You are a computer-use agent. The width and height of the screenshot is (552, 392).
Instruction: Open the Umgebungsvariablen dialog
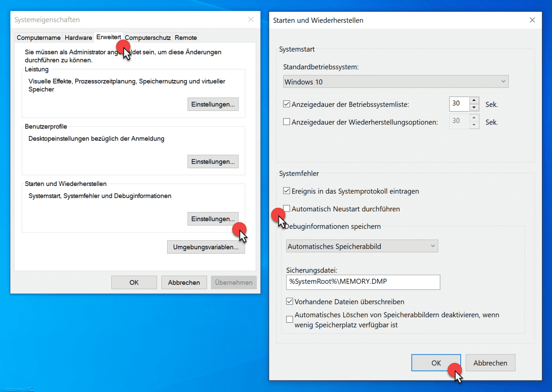(x=206, y=247)
